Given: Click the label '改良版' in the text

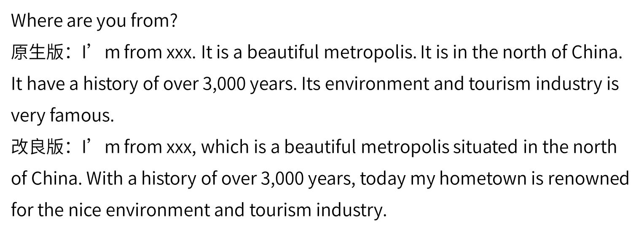Looking at the screenshot, I should coord(37,147).
